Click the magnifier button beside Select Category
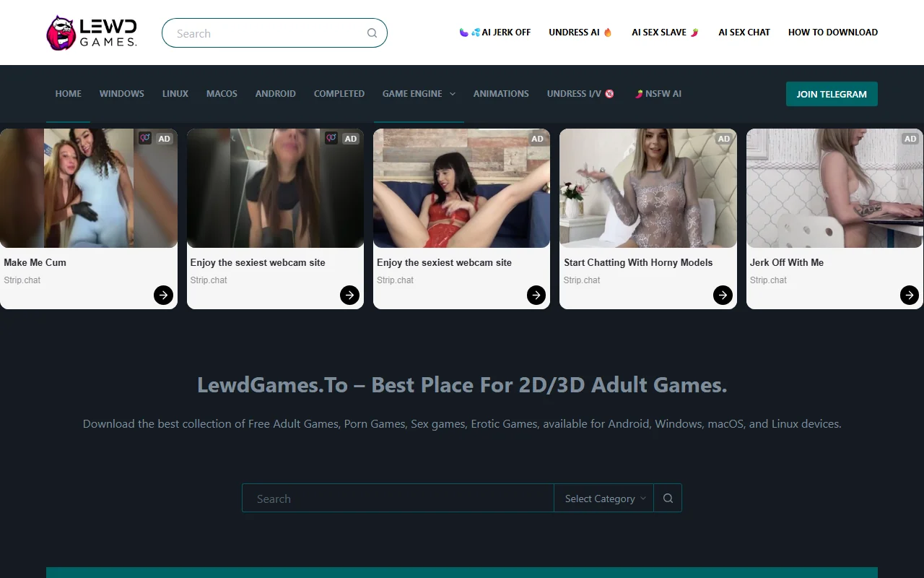 pos(667,498)
